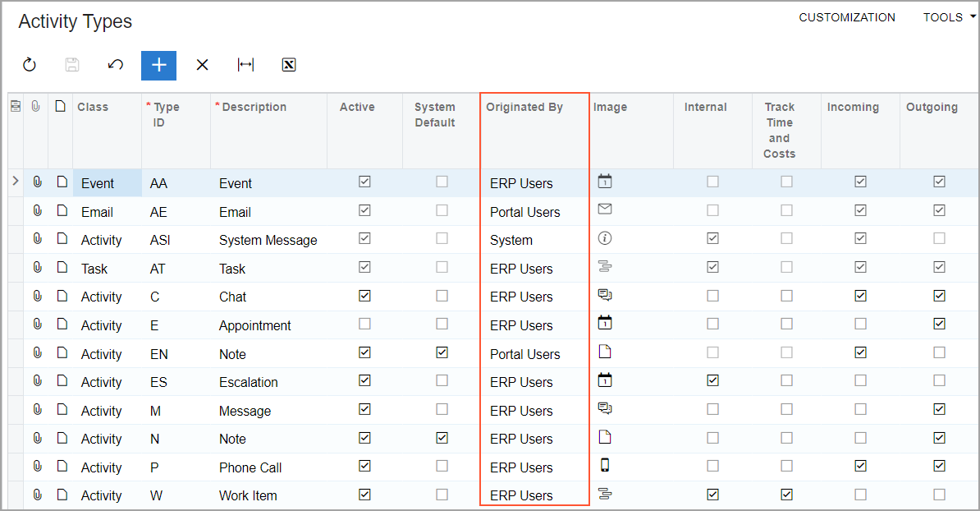
Task: Toggle System Default checkbox for Phone Call
Action: pyautogui.click(x=442, y=467)
